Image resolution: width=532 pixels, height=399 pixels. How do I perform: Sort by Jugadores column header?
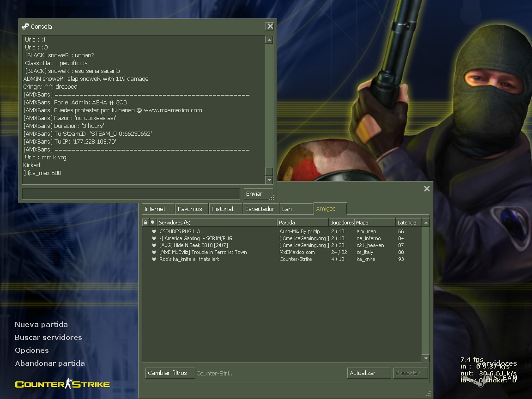click(x=342, y=223)
